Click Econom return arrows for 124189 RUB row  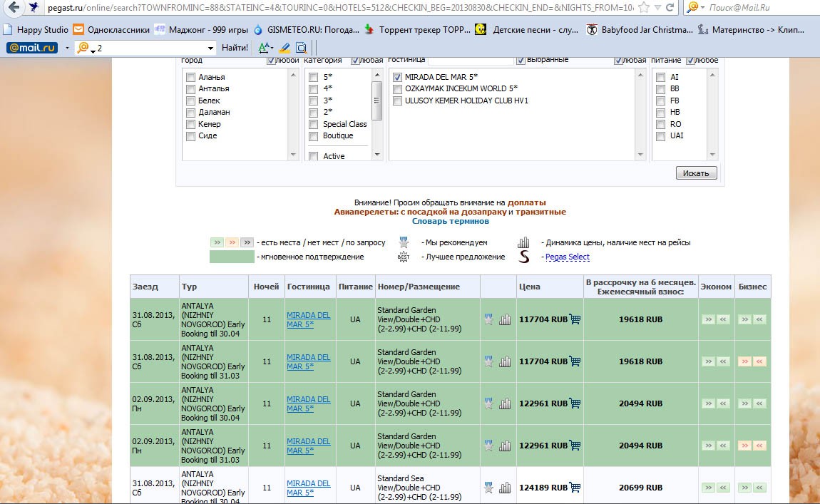tap(723, 488)
